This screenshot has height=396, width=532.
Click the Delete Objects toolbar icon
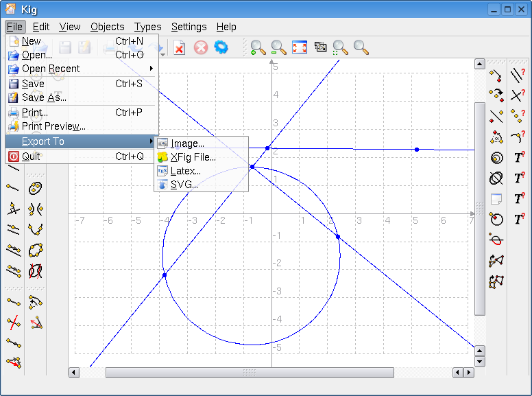[x=180, y=47]
